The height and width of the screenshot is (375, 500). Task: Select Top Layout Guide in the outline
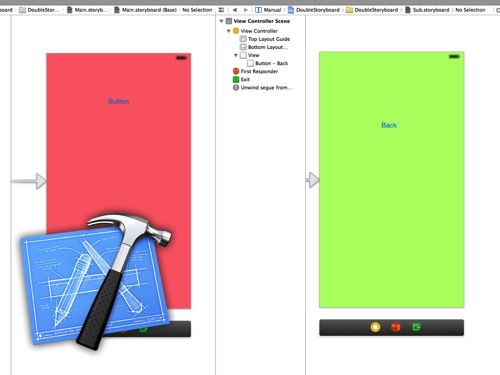265,39
